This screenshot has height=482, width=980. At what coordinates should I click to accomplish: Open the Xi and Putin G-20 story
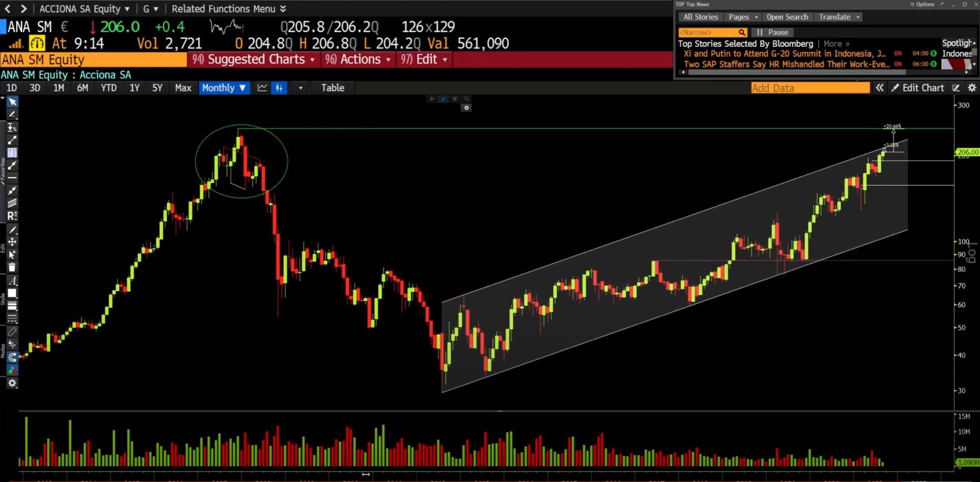pyautogui.click(x=784, y=54)
